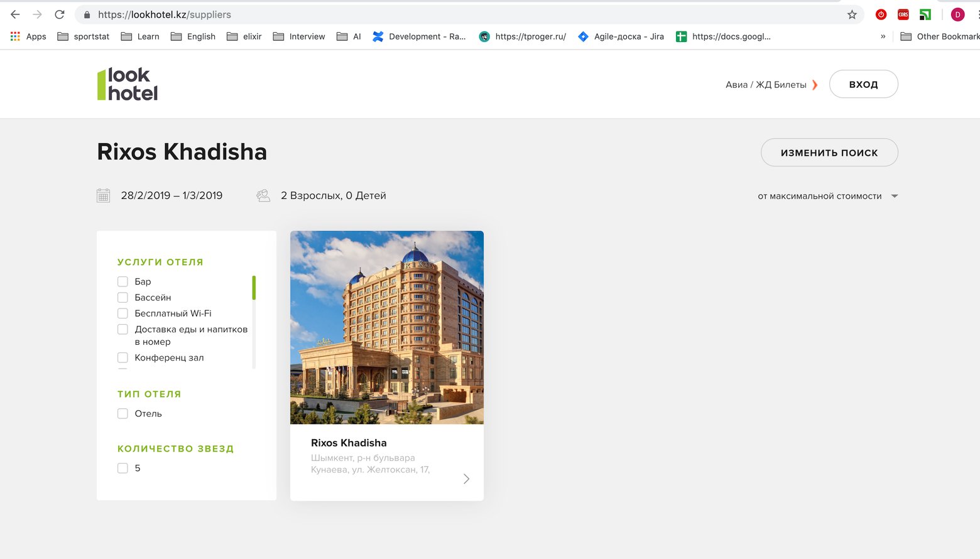This screenshot has height=559, width=980.
Task: Click the guests icon beside 2 Взрослых
Action: click(263, 195)
